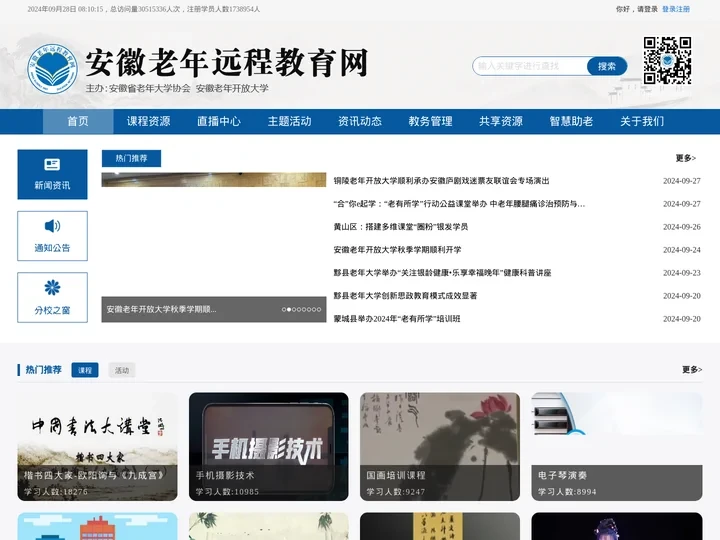Select the 课程 tab

coord(85,370)
